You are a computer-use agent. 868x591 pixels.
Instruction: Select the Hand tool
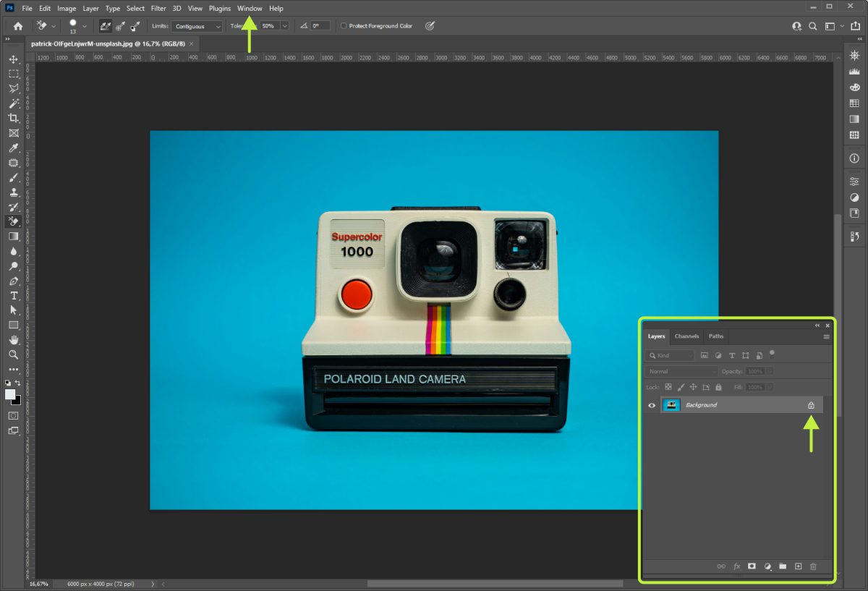13,340
